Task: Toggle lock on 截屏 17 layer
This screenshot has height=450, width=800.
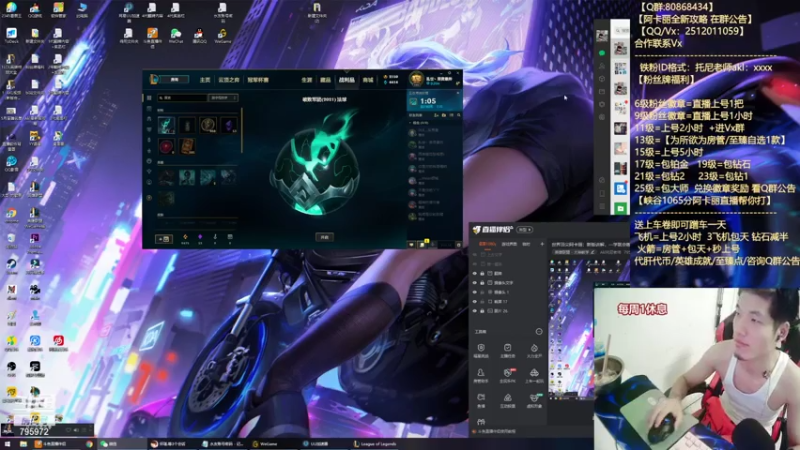Action: (x=482, y=302)
